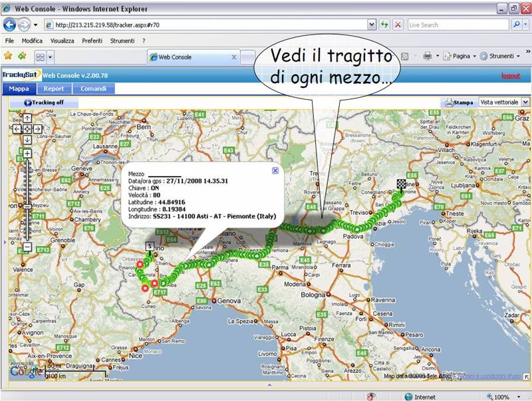The image size is (532, 401).
Task: Click the red stop marker near Pinerolo
Action: pos(140,265)
